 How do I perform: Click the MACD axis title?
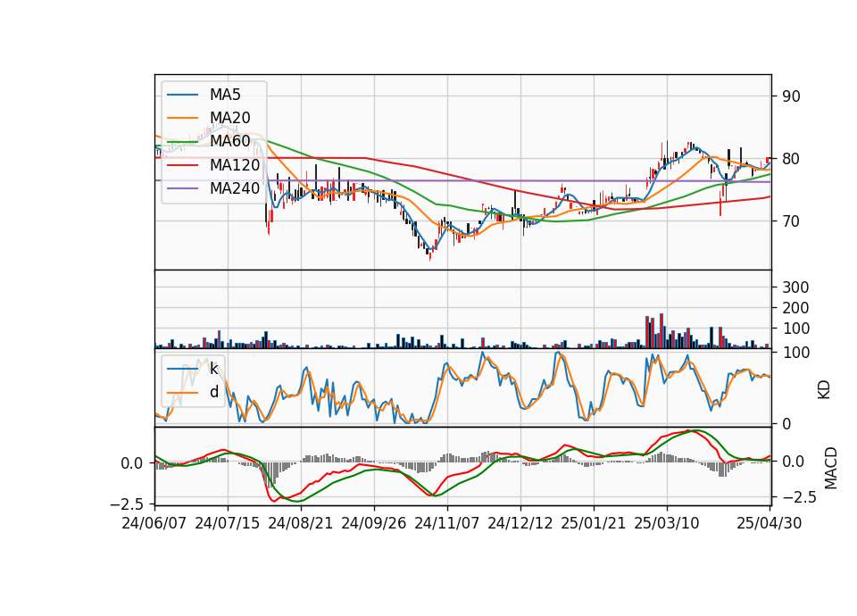(x=831, y=468)
